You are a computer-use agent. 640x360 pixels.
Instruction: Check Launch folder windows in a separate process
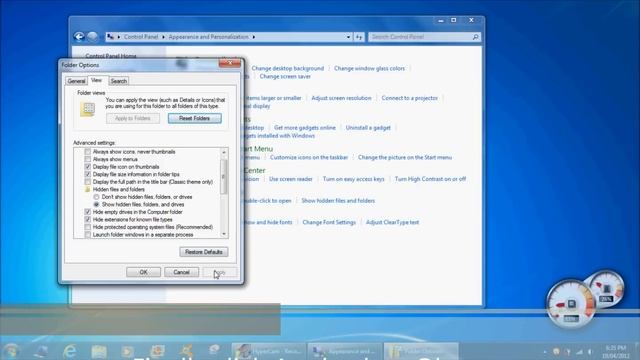pyautogui.click(x=87, y=235)
